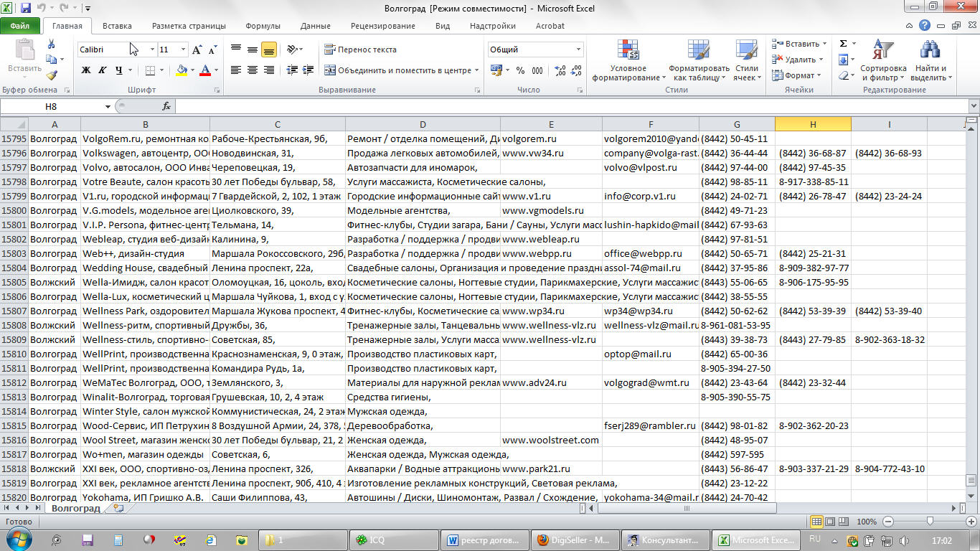Click the formula bar input field
This screenshot has height=551, width=980.
[x=570, y=106]
